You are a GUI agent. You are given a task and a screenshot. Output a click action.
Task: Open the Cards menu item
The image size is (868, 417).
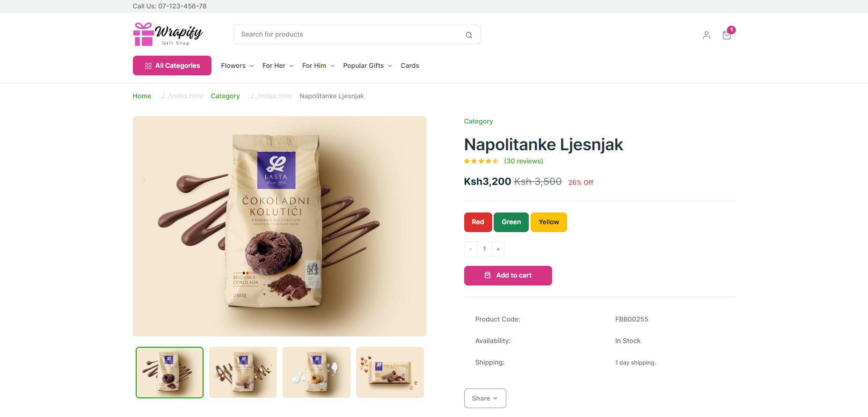click(x=409, y=66)
